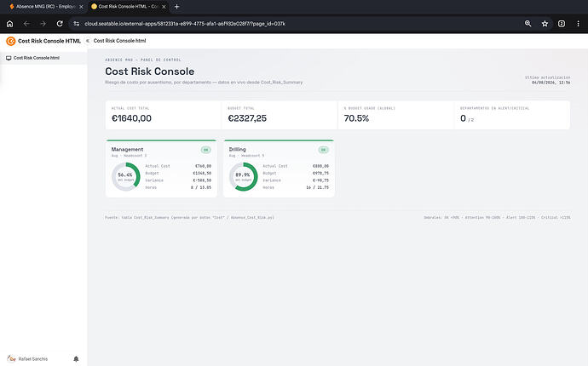The width and height of the screenshot is (588, 366).
Task: Click the 70.5% budget used value
Action: click(x=356, y=118)
